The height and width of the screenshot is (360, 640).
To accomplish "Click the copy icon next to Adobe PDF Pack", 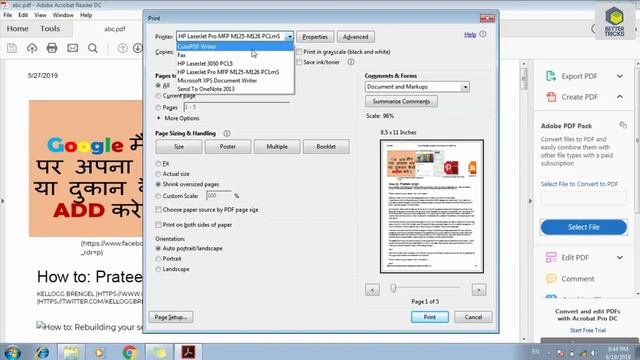I will click(623, 125).
